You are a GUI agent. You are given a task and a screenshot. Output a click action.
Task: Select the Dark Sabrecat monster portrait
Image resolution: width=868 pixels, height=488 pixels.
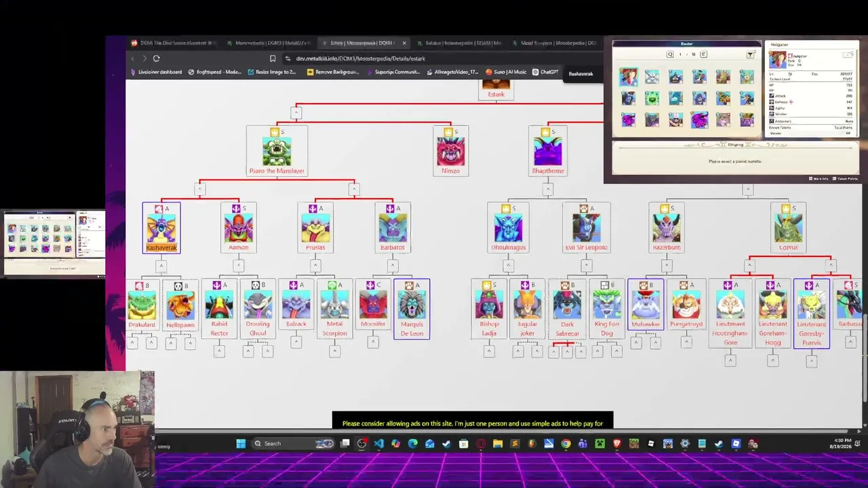(x=567, y=305)
